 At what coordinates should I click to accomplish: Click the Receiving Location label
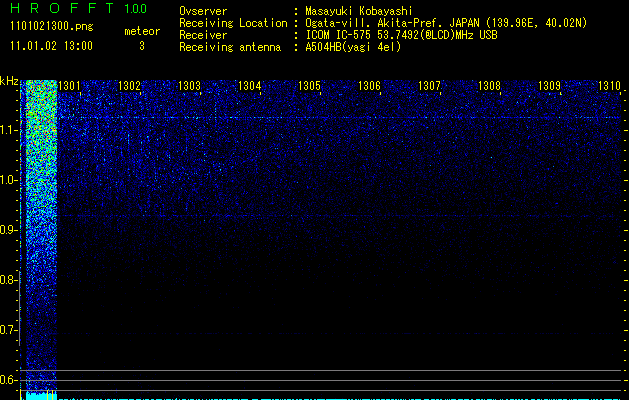(233, 23)
